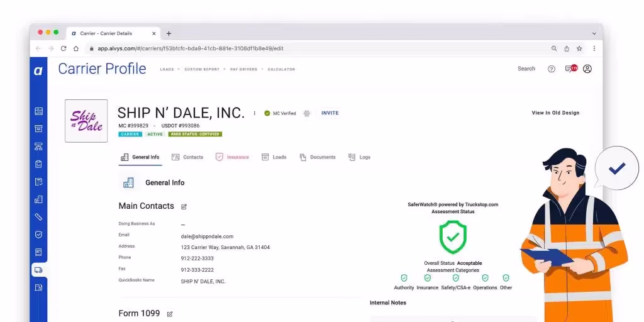Open notifications with red badge
Image resolution: width=644 pixels, height=322 pixels.
[x=571, y=69]
